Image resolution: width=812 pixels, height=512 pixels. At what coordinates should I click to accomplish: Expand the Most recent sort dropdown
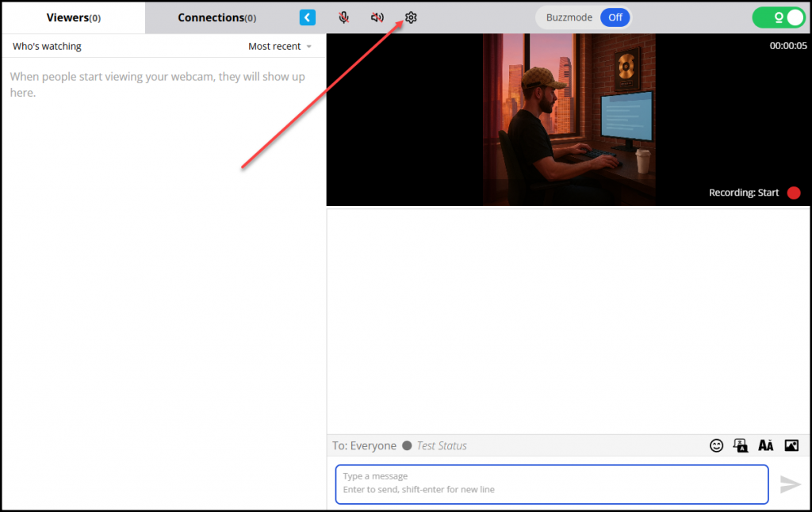click(x=279, y=47)
